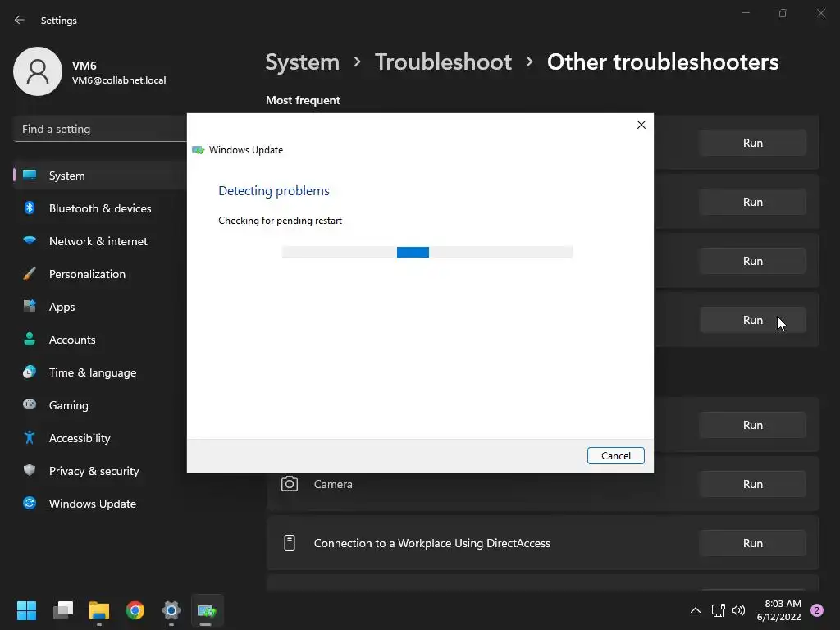The height and width of the screenshot is (630, 840).
Task: Open Windows Update in the sidebar
Action: point(100,504)
